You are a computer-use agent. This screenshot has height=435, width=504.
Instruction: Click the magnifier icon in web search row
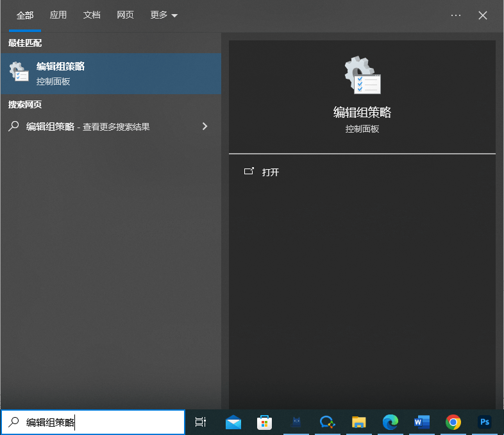[13, 126]
